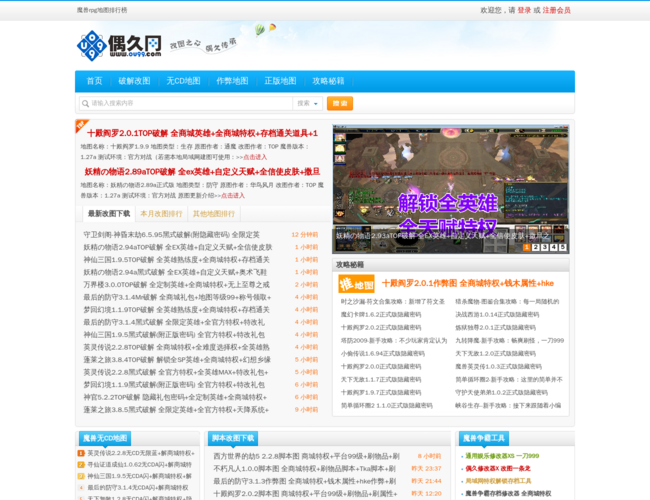The image size is (650, 500).
Task: Open 英灵传说2.2.8TOP破解 entry
Action: 177,347
